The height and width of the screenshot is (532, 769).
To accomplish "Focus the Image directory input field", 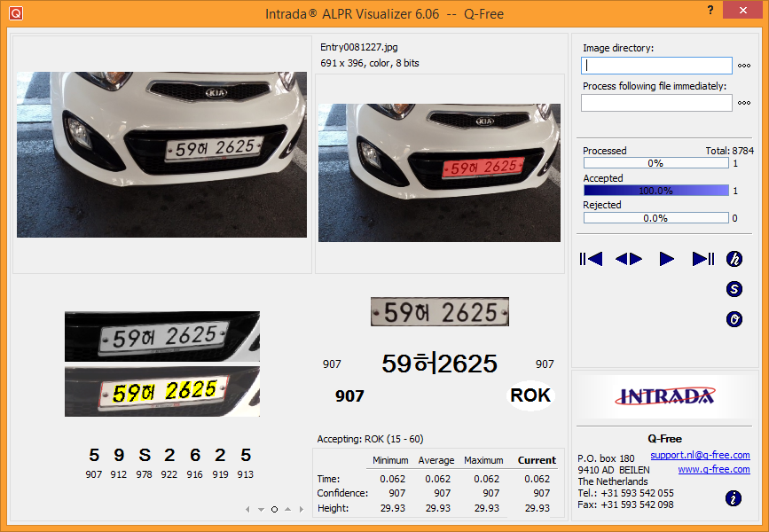I will click(656, 66).
